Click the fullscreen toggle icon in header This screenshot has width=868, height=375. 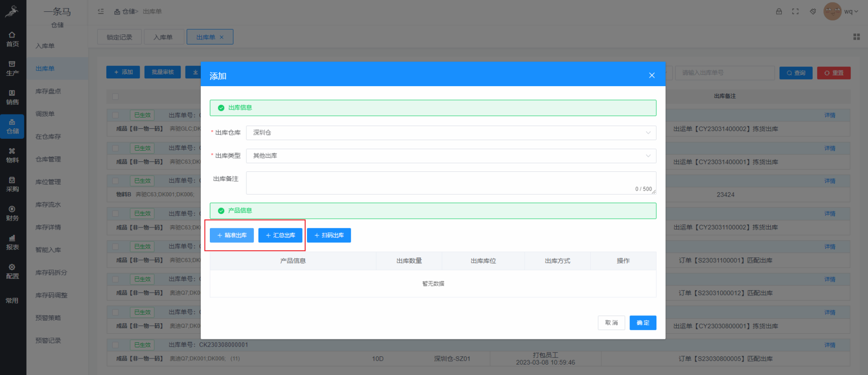(x=795, y=11)
